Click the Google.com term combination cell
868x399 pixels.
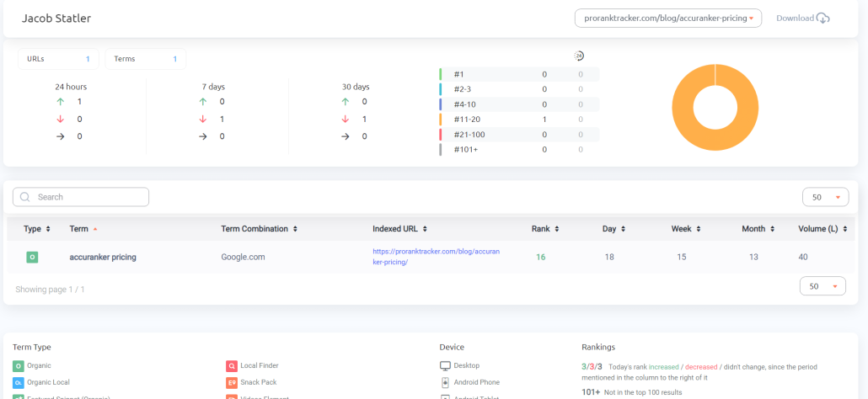242,257
